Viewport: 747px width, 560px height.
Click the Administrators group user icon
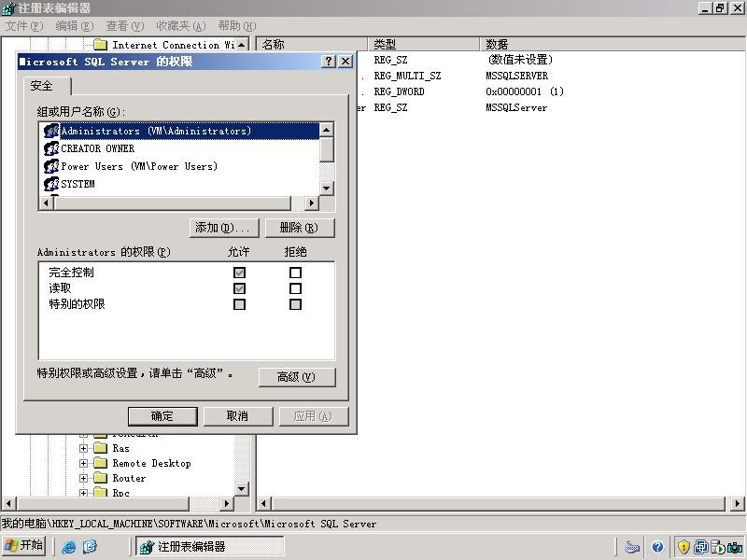[51, 131]
